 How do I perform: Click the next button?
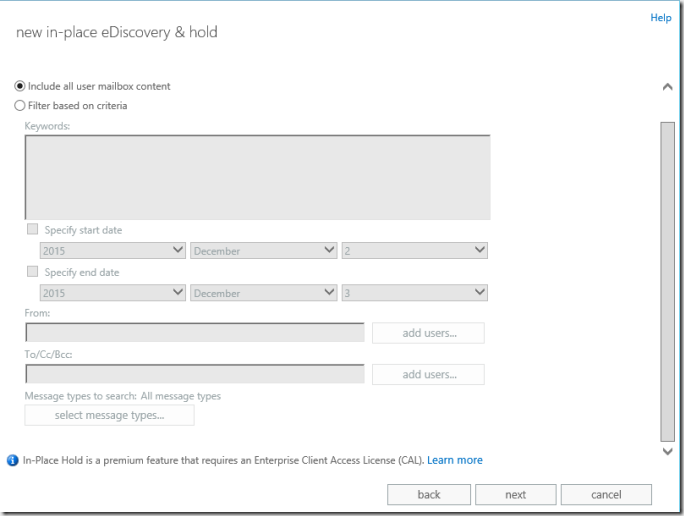tap(515, 495)
